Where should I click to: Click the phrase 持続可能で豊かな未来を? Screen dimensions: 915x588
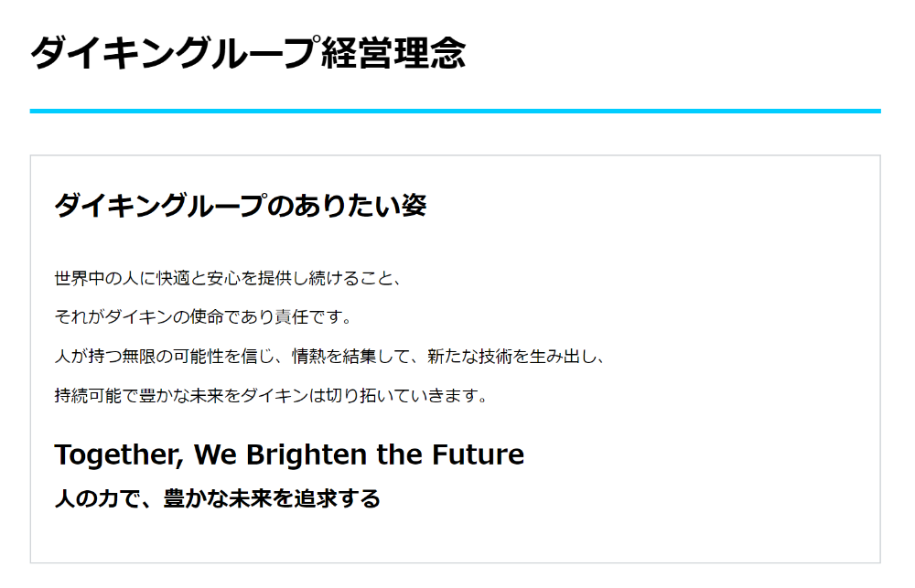pos(147,395)
